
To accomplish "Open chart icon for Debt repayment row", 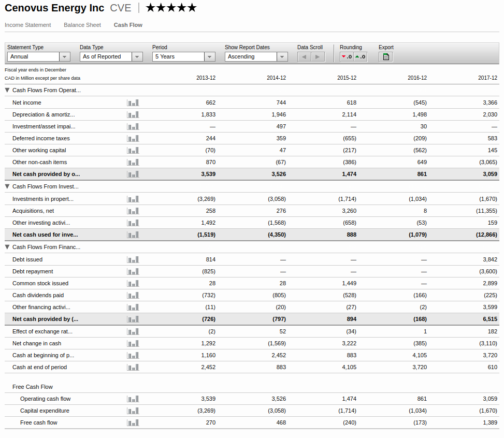I will pyautogui.click(x=133, y=271).
